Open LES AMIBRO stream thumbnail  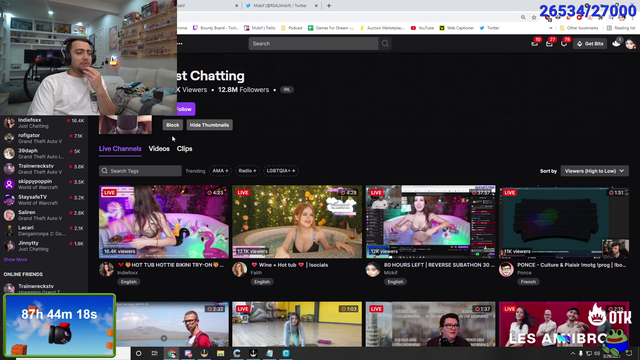[x=564, y=324]
